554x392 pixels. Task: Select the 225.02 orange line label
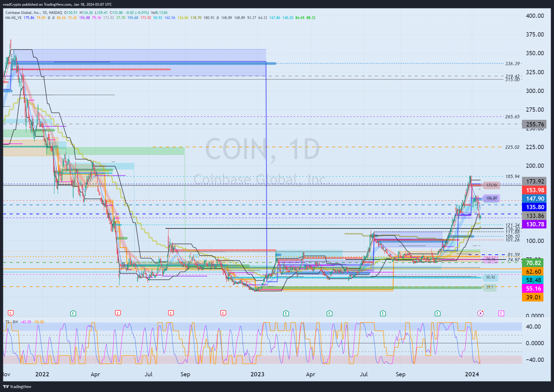[x=512, y=147]
